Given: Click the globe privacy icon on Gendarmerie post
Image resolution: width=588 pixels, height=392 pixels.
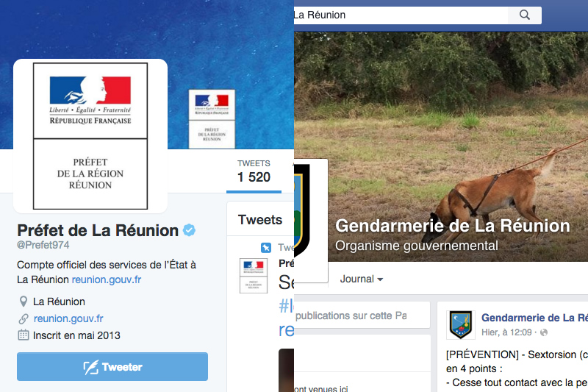Looking at the screenshot, I should pos(544,332).
